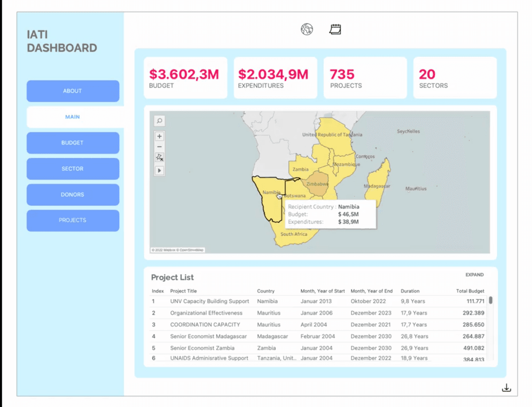Image resolution: width=532 pixels, height=407 pixels.
Task: Click total budget value 111.771
Action: click(475, 301)
